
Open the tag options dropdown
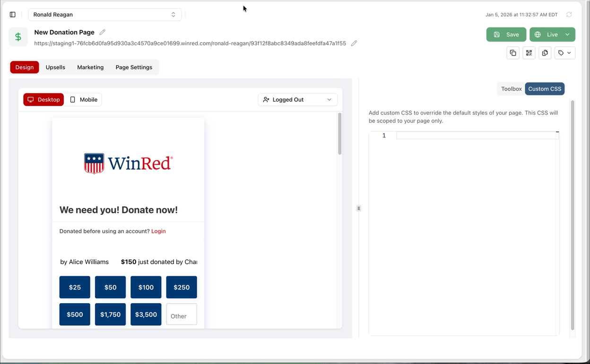[564, 53]
